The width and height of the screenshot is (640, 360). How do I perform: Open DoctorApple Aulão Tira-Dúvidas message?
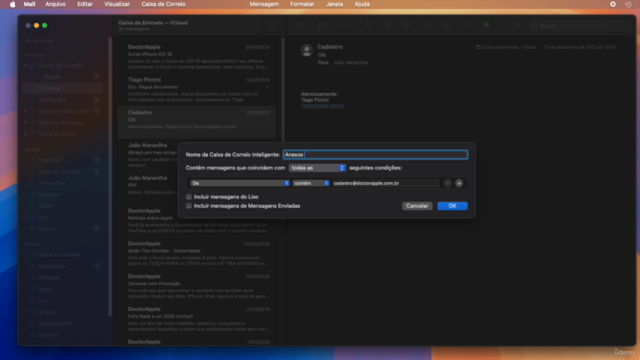coord(198,253)
